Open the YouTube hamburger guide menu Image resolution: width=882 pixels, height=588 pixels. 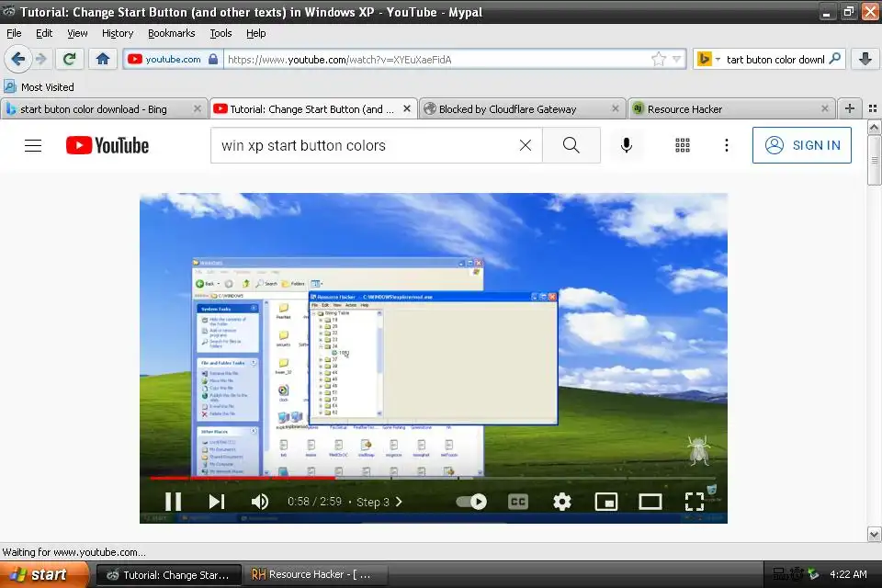tap(33, 145)
